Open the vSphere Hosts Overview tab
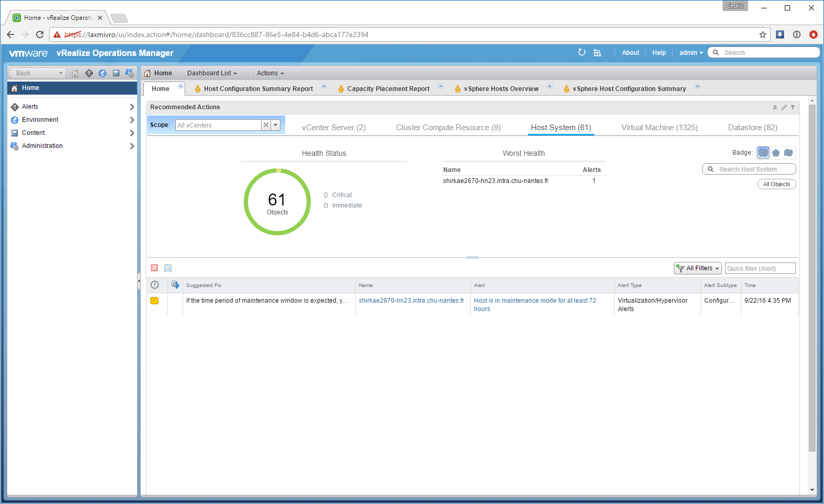The width and height of the screenshot is (824, 504). coord(501,89)
